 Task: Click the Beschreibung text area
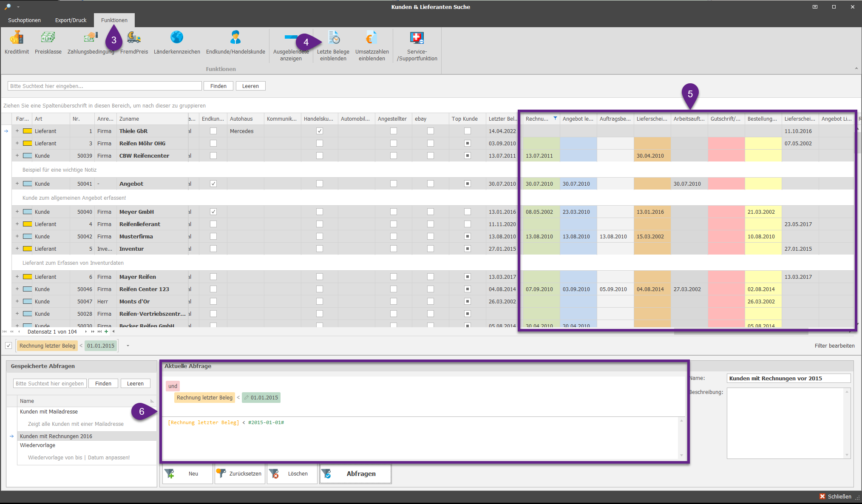[x=785, y=423]
